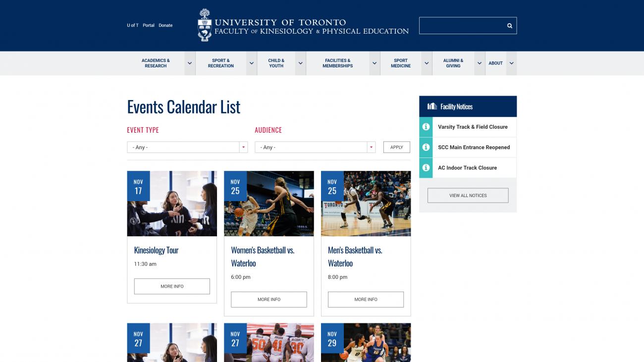Screen dimensions: 644x362
Task: Click the University of Toronto crest logo
Action: [204, 25]
